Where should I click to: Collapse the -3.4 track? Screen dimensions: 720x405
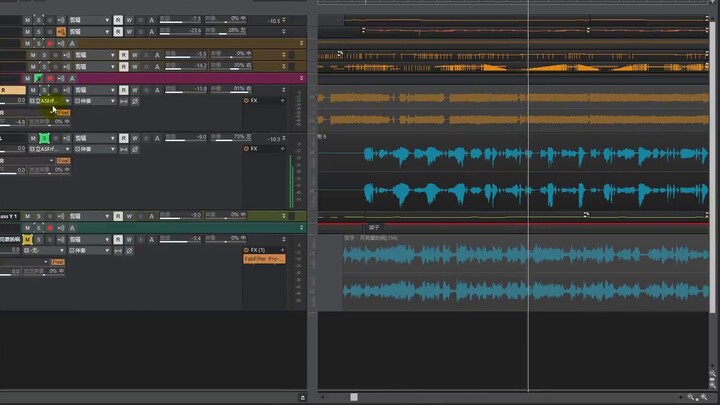[x=284, y=239]
